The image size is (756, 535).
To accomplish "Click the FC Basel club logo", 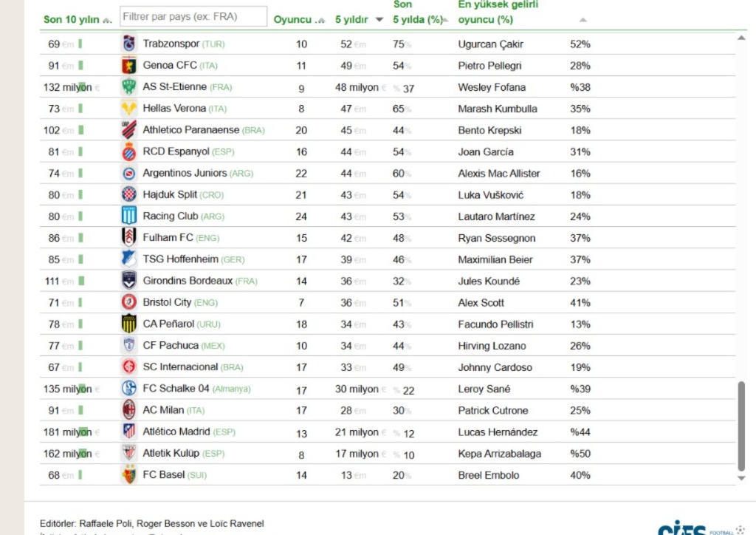I will (129, 475).
